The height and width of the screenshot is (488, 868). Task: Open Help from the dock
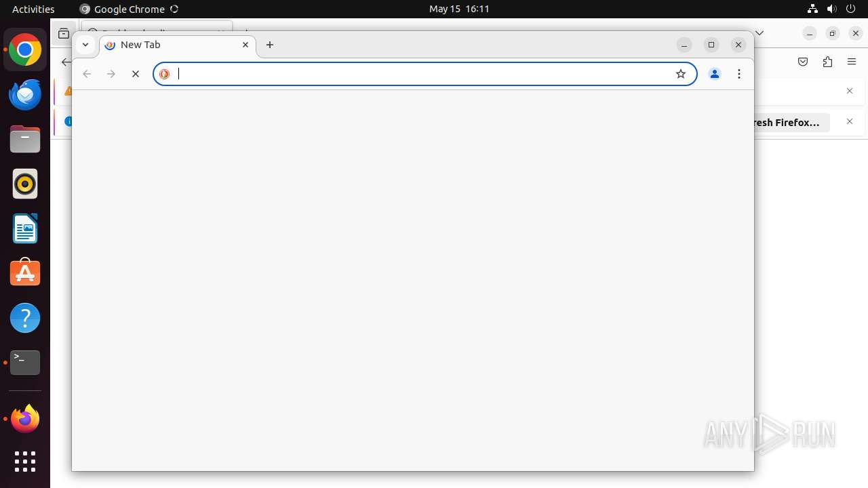pyautogui.click(x=25, y=318)
